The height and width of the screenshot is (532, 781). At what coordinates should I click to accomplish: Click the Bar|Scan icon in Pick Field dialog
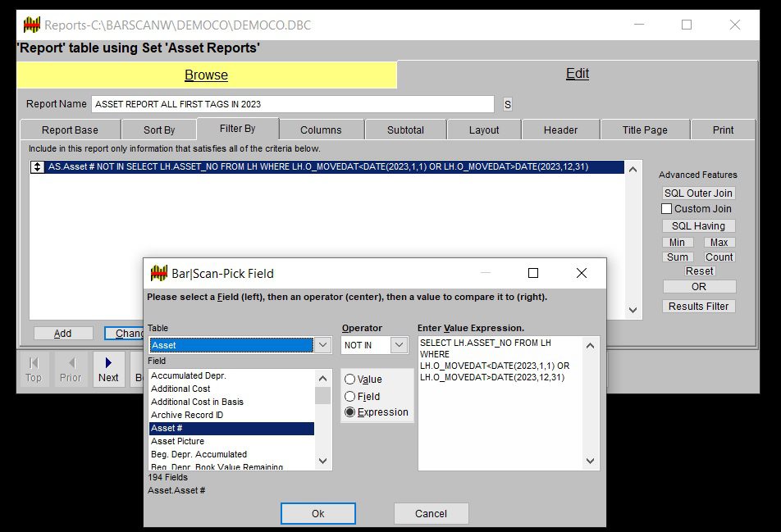point(159,273)
